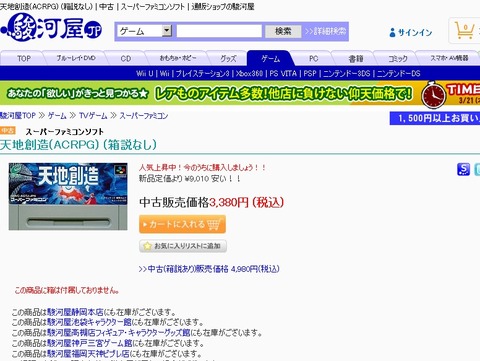
Task: Click the green rare items promo banner
Action: pos(210,93)
